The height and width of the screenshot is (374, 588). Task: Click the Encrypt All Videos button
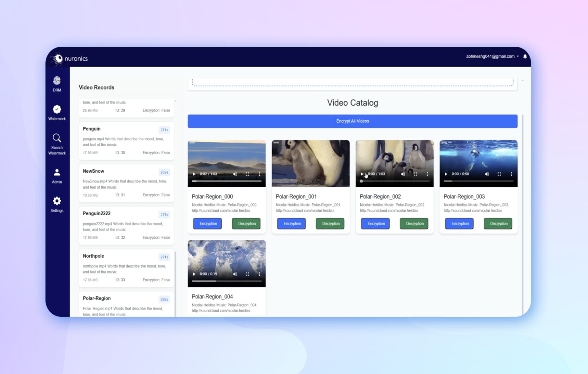point(352,121)
